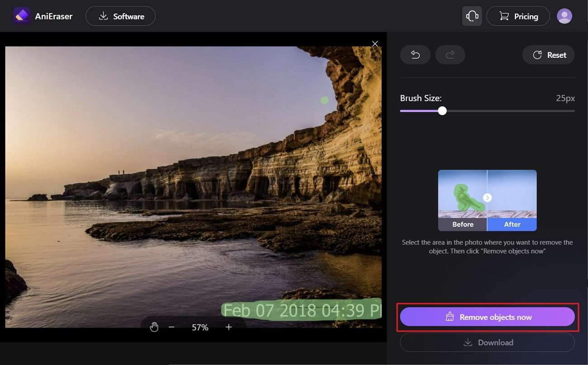Reset all edits

(x=549, y=55)
